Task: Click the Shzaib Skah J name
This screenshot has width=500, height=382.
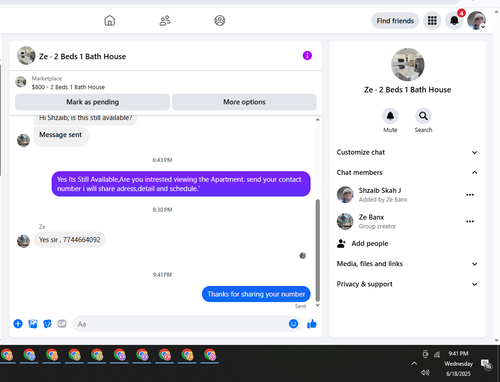Action: click(x=380, y=190)
